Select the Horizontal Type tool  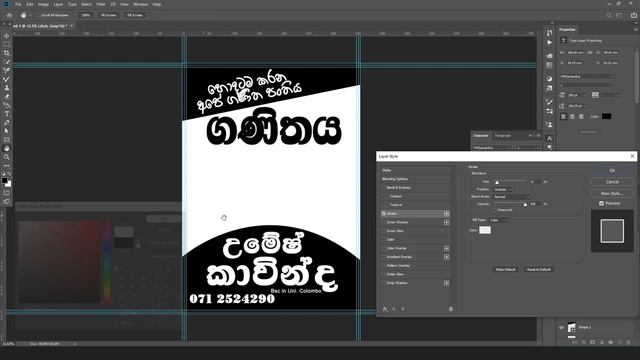pyautogui.click(x=7, y=114)
